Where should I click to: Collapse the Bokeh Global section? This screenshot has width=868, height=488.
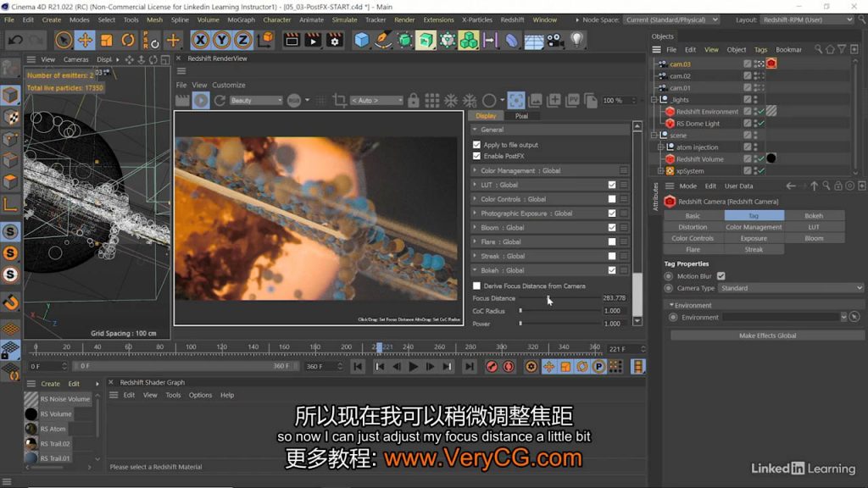click(x=475, y=270)
